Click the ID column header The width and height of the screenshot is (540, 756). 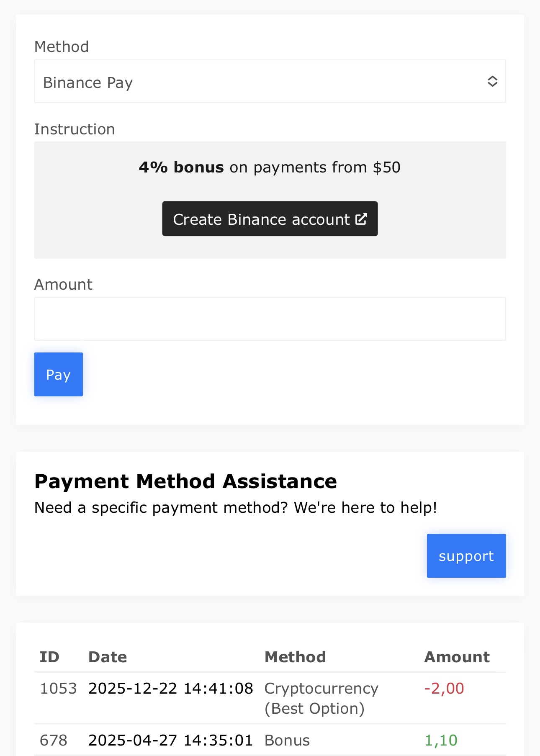click(49, 657)
